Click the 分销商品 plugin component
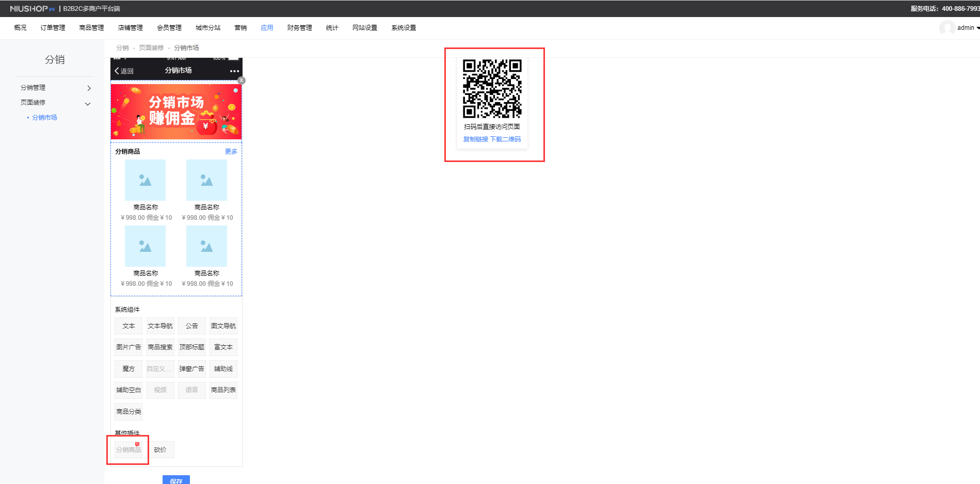 click(128, 450)
